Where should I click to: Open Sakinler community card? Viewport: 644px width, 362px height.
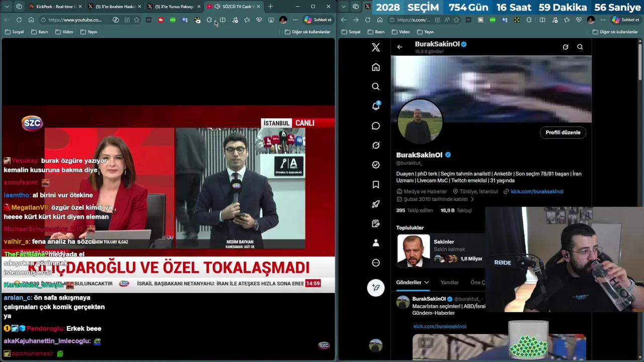(440, 250)
